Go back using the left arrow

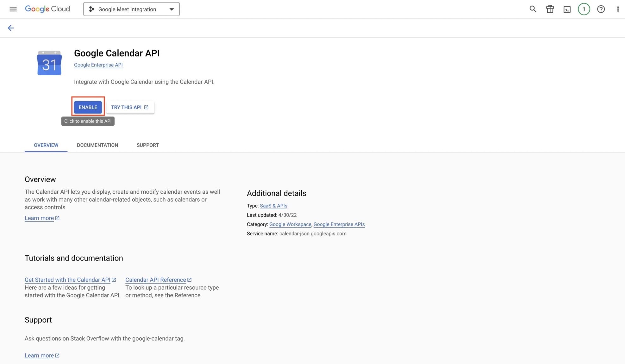(x=11, y=28)
